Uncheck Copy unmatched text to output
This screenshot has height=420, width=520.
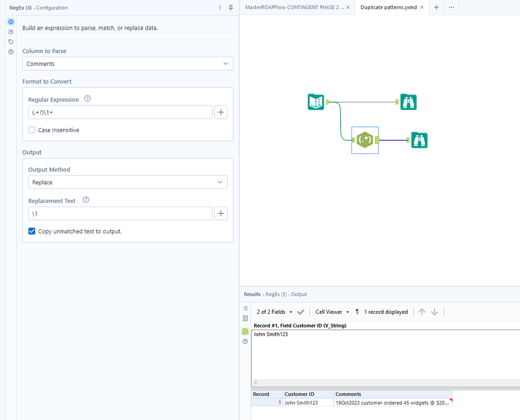click(32, 231)
